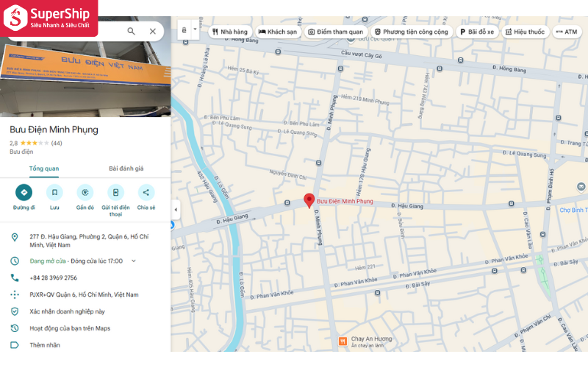The height and width of the screenshot is (368, 588).
Task: Filter map by Nhà hàng
Action: coord(230,32)
